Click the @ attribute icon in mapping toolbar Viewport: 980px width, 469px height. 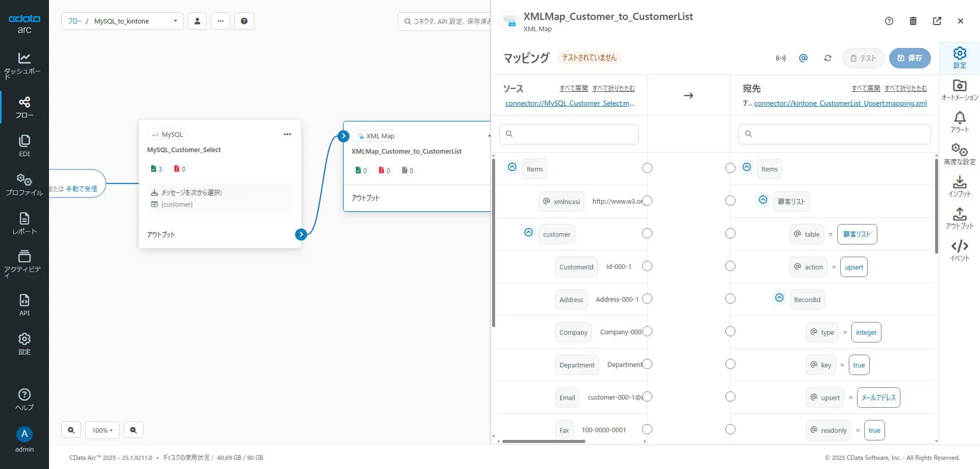(x=803, y=58)
